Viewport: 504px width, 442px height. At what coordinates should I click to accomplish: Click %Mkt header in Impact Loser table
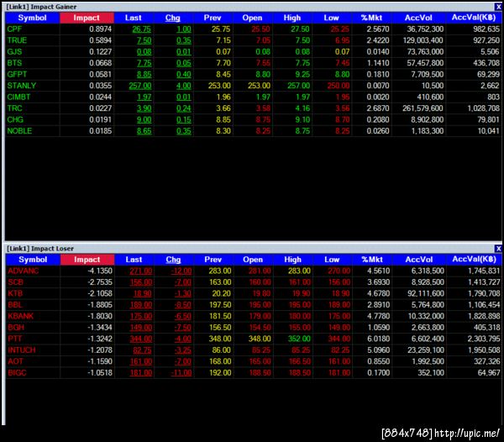click(x=372, y=260)
